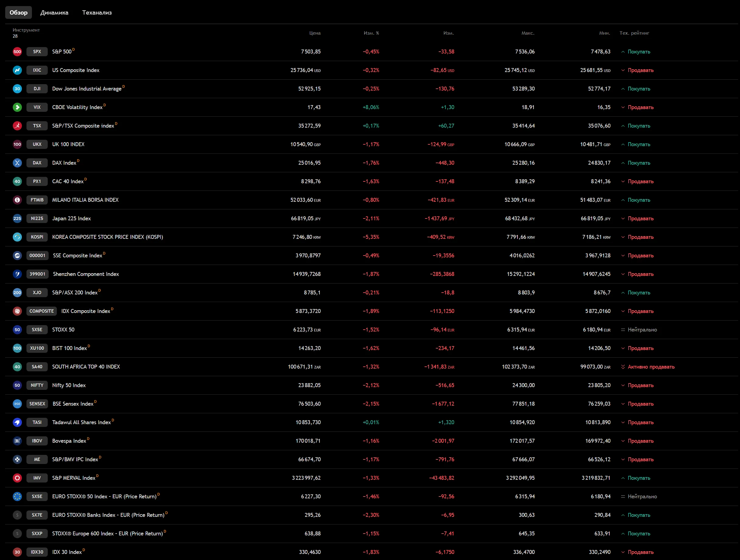The image size is (740, 560).
Task: Open the US Composite Index link
Action: pyautogui.click(x=76, y=70)
